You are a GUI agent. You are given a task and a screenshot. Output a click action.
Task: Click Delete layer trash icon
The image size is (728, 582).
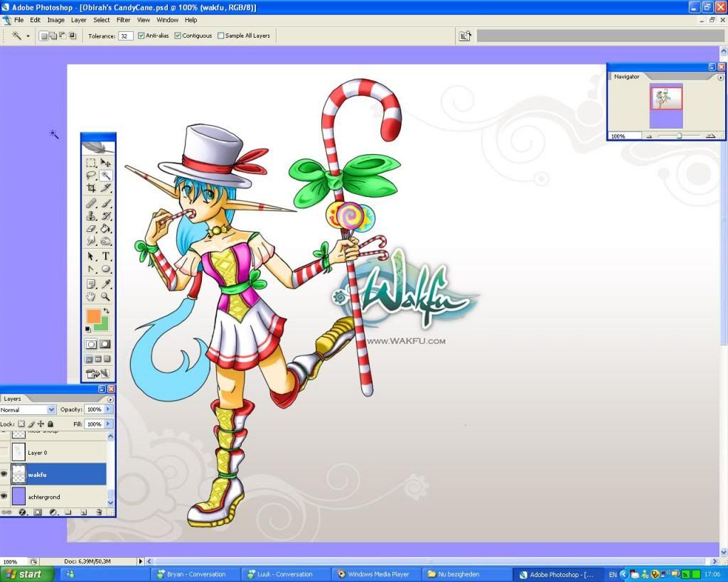99,512
